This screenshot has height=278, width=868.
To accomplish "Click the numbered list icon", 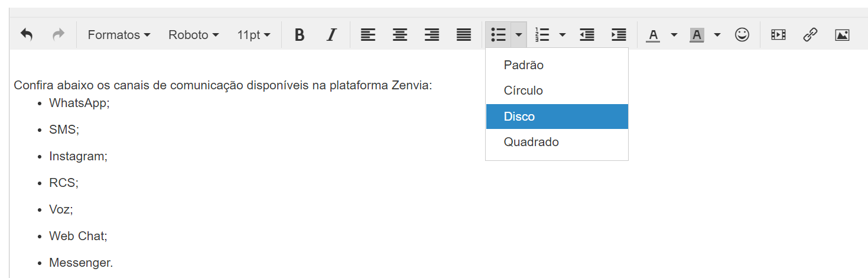I will tap(542, 35).
